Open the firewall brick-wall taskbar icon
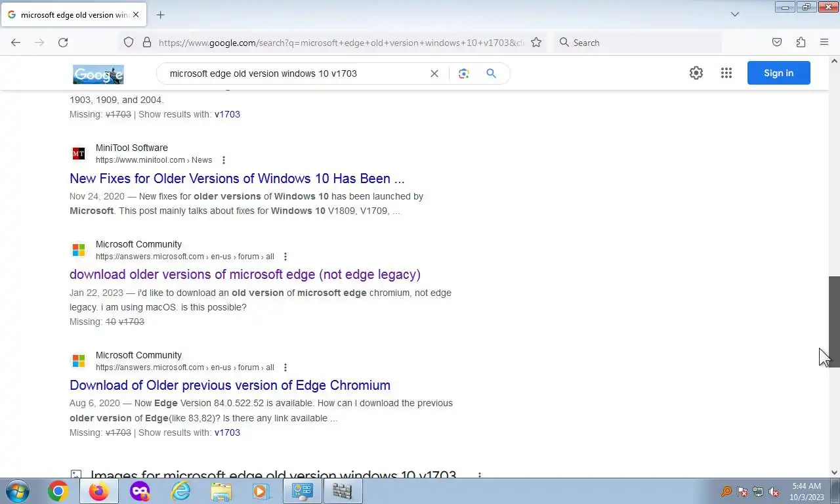The width and height of the screenshot is (840, 504). [342, 491]
